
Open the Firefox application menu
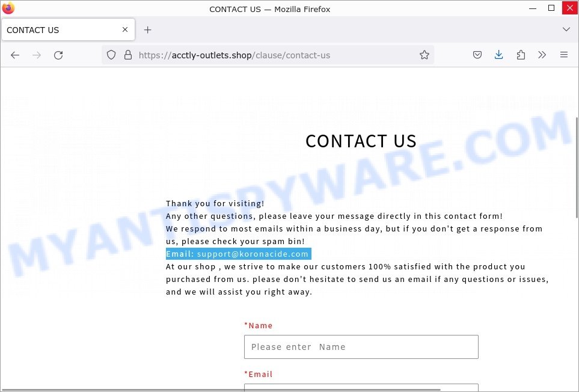(x=563, y=55)
